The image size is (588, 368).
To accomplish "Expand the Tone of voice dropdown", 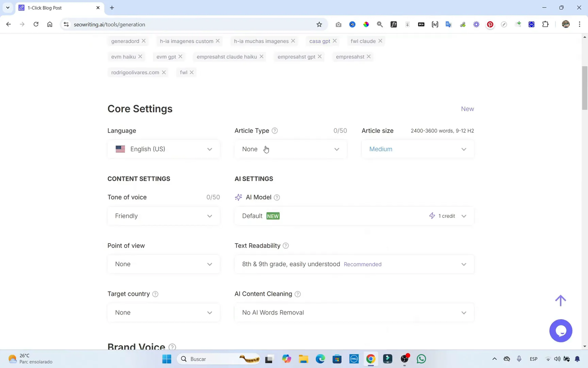I will (164, 216).
